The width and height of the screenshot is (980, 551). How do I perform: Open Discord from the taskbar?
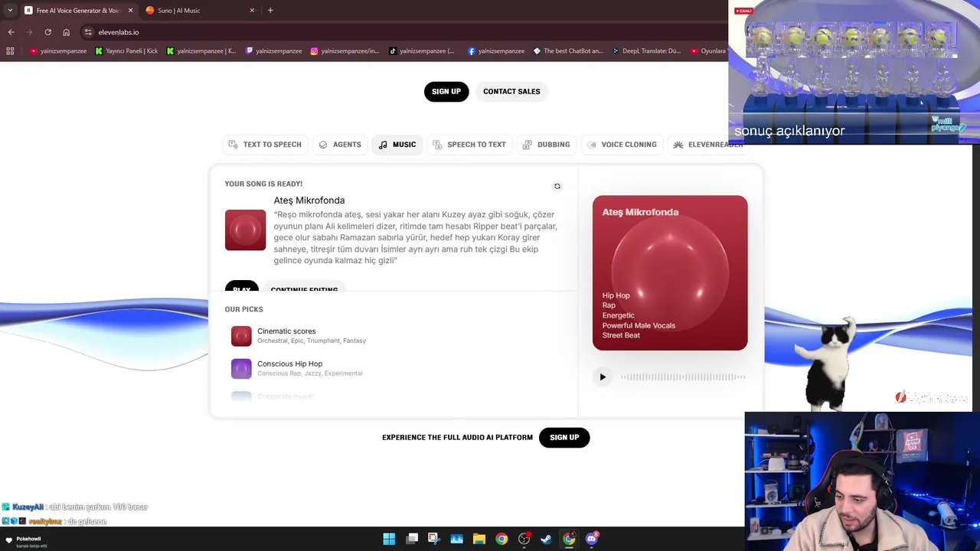592,539
